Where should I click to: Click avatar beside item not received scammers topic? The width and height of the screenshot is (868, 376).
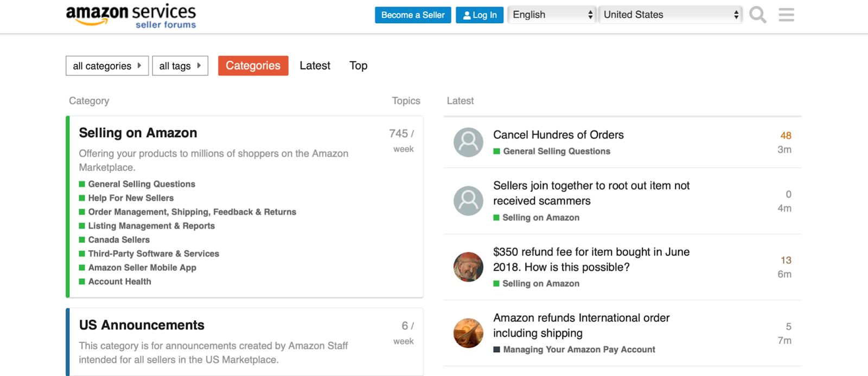pyautogui.click(x=468, y=201)
